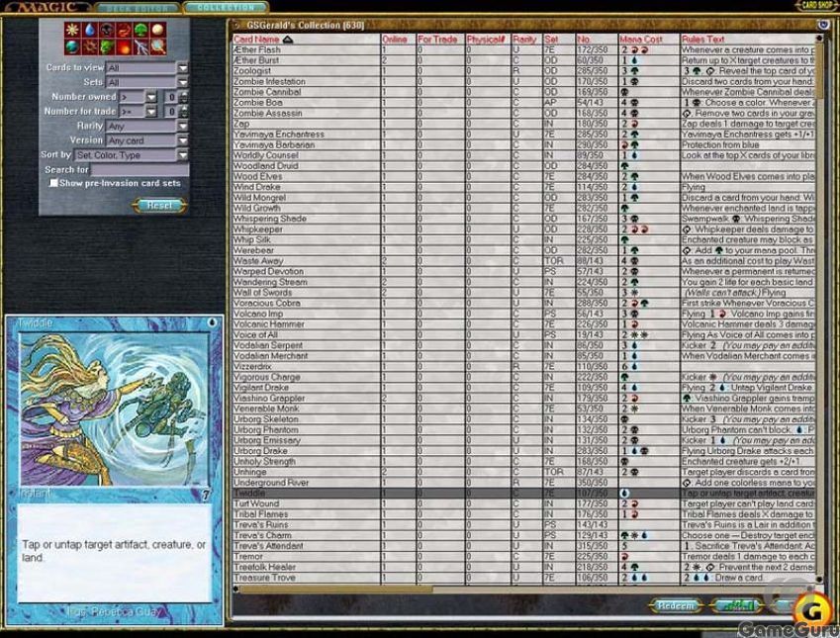
Task: Select the Treasure Trove row
Action: (524, 578)
